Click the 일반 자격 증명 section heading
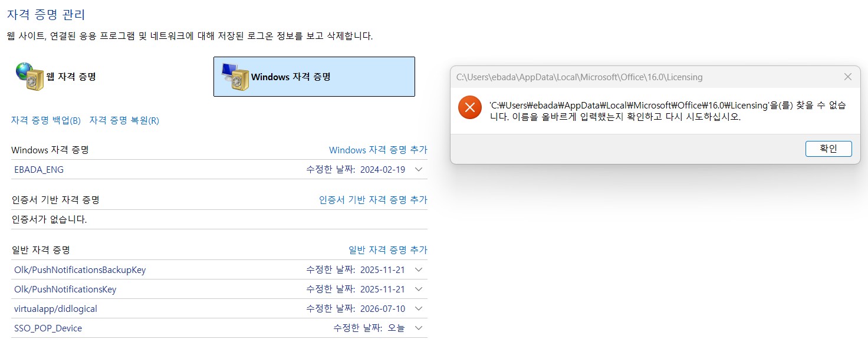The height and width of the screenshot is (352, 868). [x=41, y=250]
